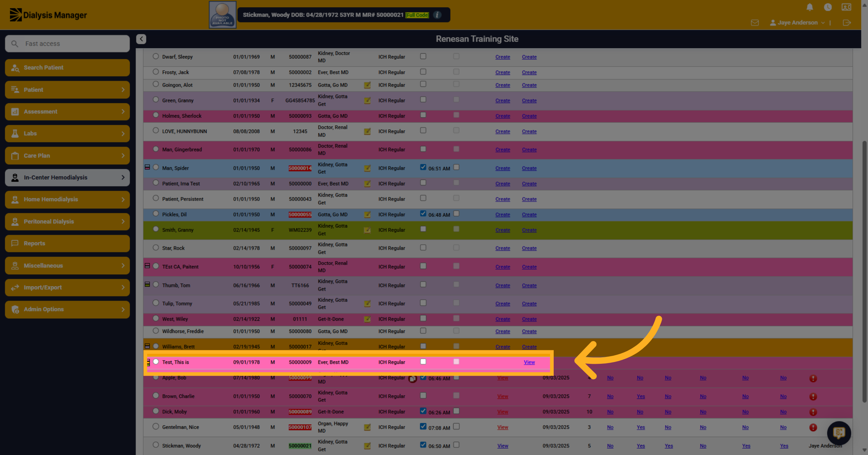868x455 pixels.
Task: Select the radio button for Test, This is
Action: (156, 362)
